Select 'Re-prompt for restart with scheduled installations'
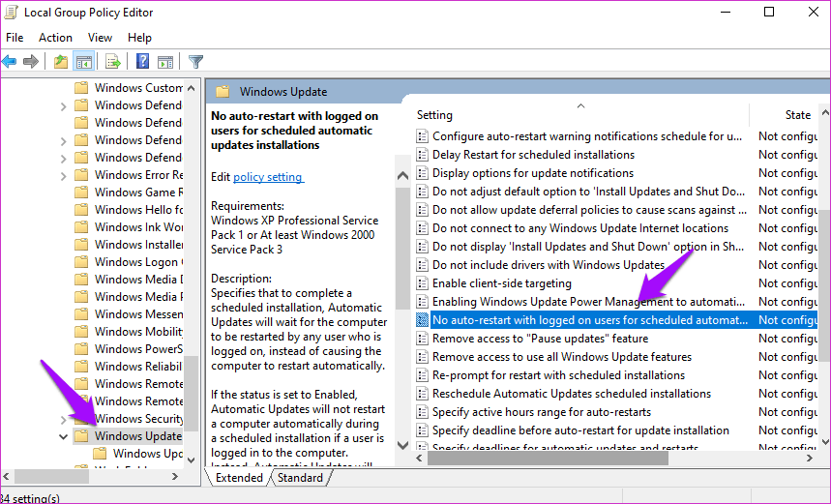Image resolution: width=831 pixels, height=504 pixels. 558,375
